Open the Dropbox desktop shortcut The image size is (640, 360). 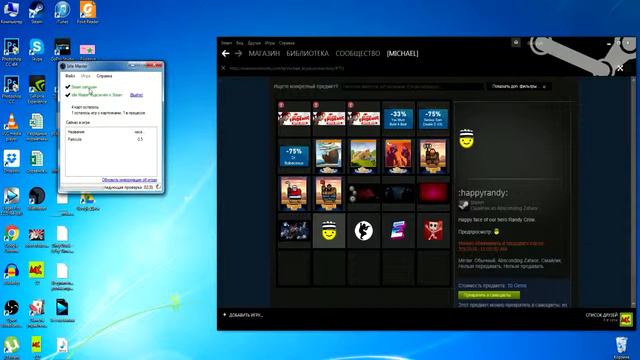(11, 161)
